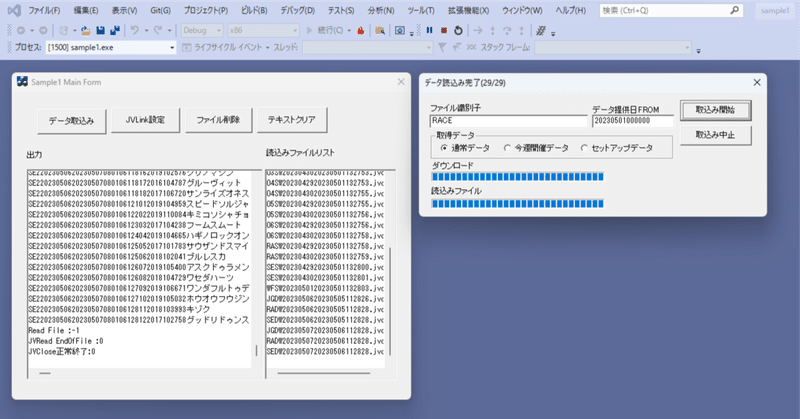The width and height of the screenshot is (800, 419).
Task: Click the new project toolbar icon
Action: click(x=63, y=31)
